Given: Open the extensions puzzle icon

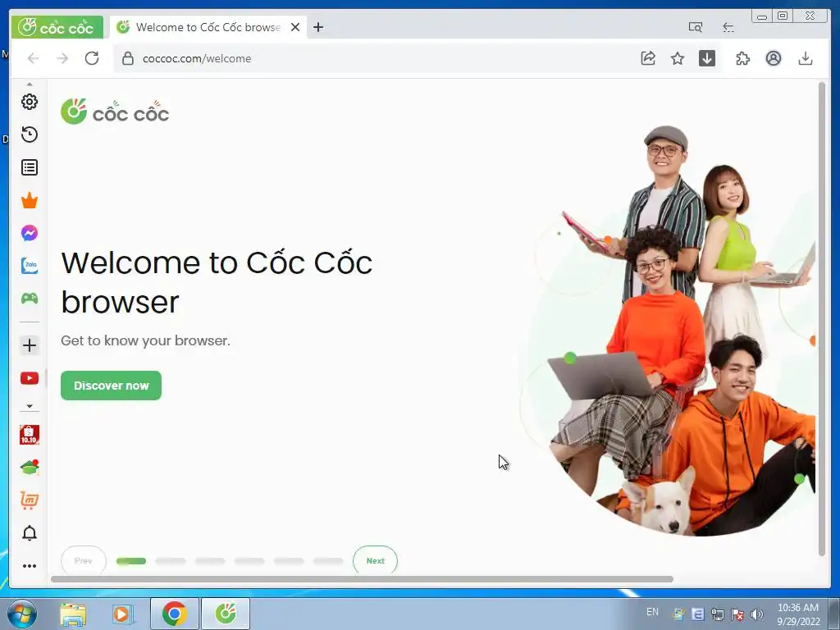Looking at the screenshot, I should [x=742, y=58].
